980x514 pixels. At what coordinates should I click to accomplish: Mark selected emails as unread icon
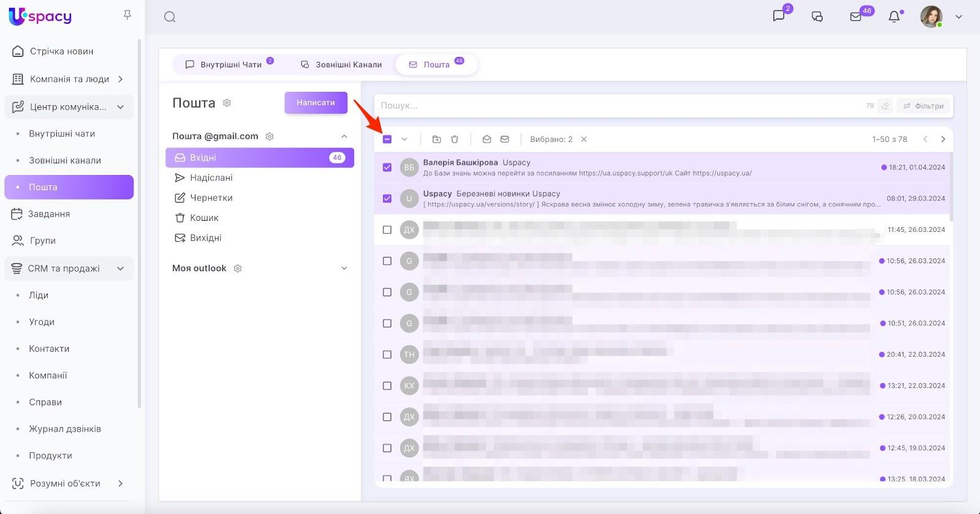pyautogui.click(x=505, y=140)
